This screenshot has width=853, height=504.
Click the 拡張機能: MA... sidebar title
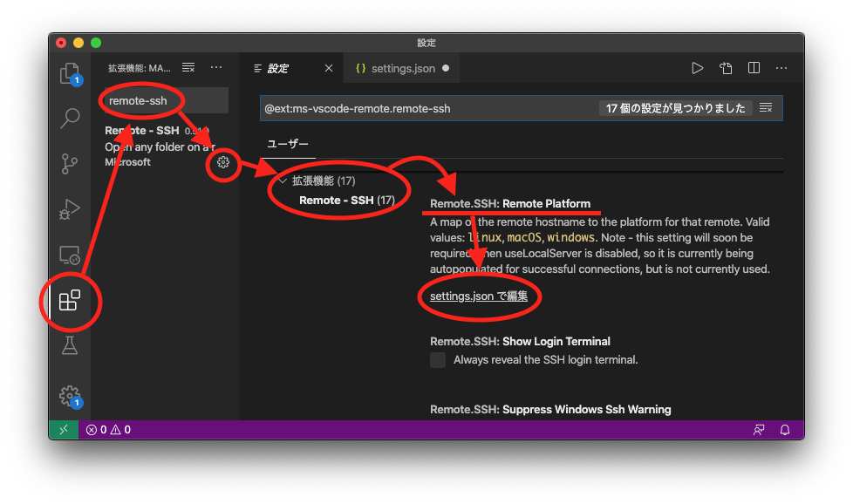click(140, 68)
